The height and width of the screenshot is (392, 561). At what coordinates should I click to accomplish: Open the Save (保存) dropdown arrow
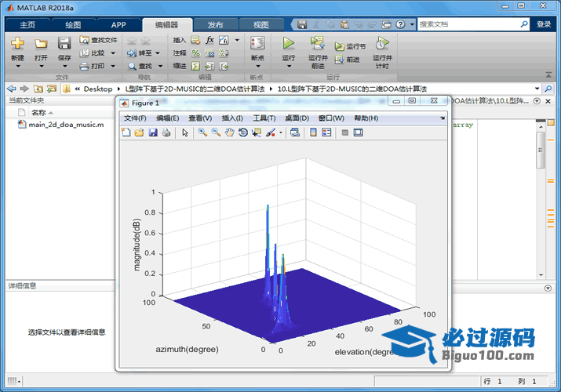(64, 67)
